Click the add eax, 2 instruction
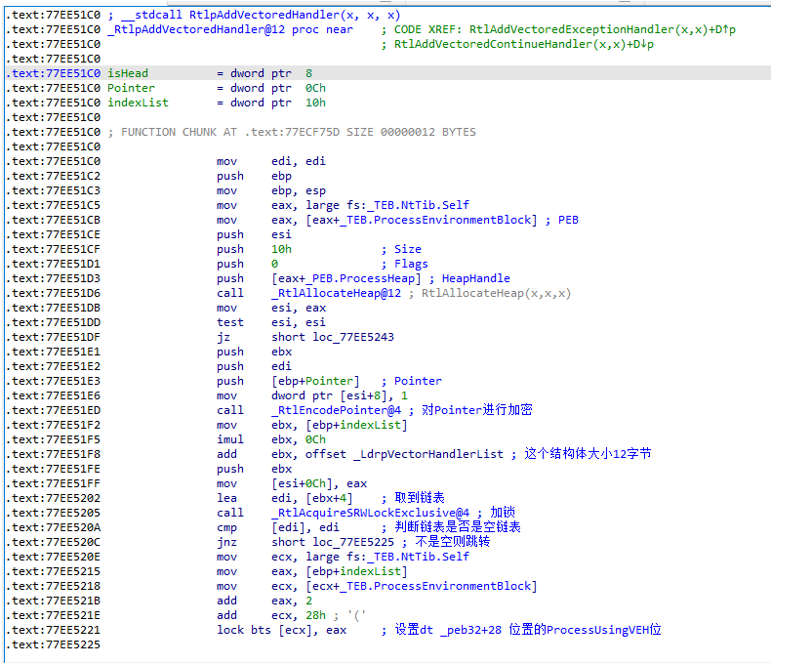Screen dimensions: 812x664 coord(264,601)
